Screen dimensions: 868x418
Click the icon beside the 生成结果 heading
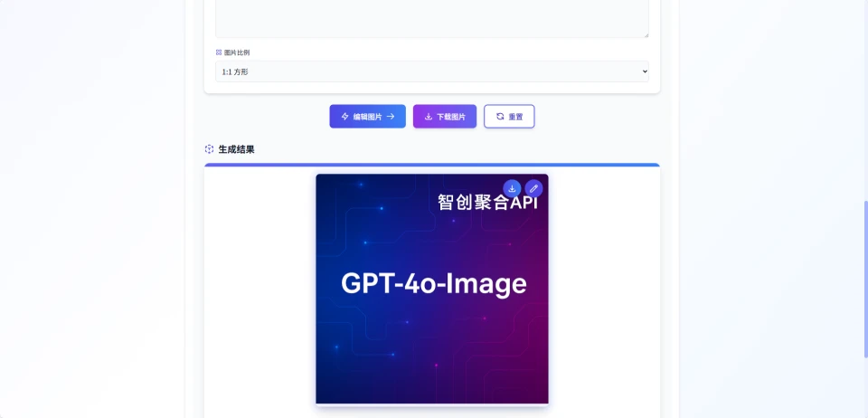(209, 149)
